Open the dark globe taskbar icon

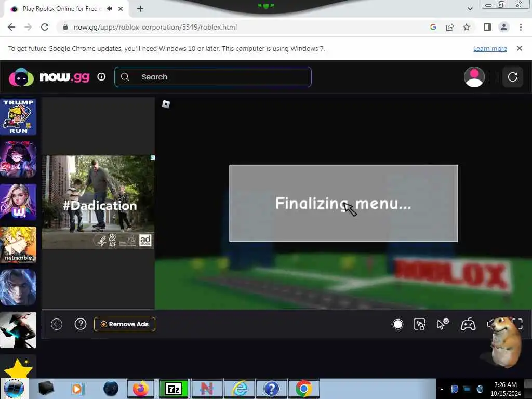coord(111,389)
